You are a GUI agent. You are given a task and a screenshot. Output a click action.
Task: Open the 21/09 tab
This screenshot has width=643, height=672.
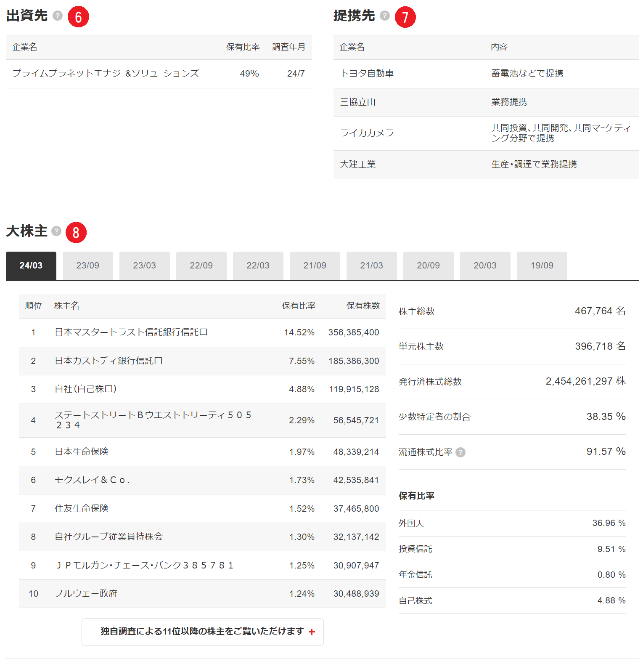pyautogui.click(x=315, y=266)
